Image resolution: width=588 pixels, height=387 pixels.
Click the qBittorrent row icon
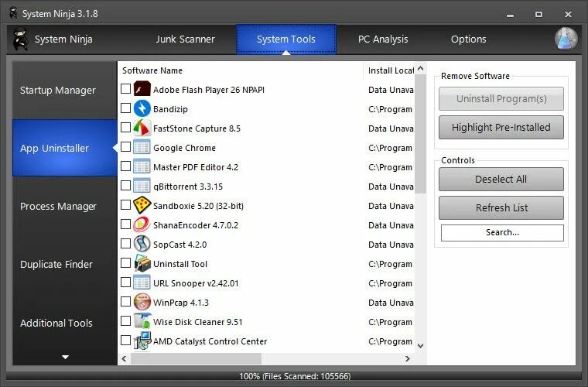(142, 187)
